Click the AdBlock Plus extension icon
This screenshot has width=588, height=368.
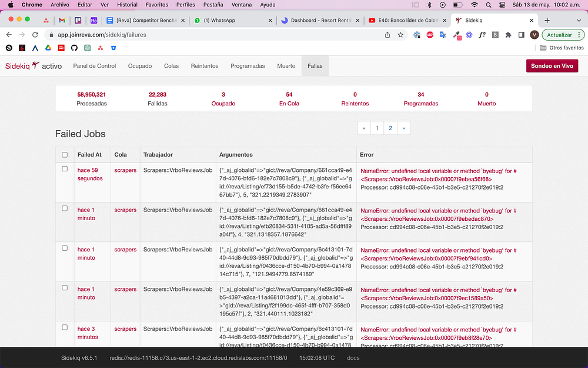[430, 35]
